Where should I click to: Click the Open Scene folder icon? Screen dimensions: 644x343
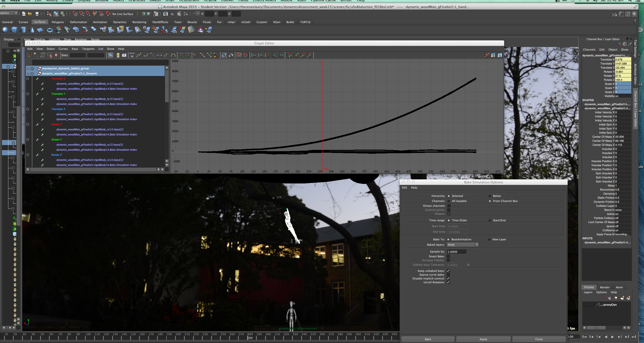(30, 14)
